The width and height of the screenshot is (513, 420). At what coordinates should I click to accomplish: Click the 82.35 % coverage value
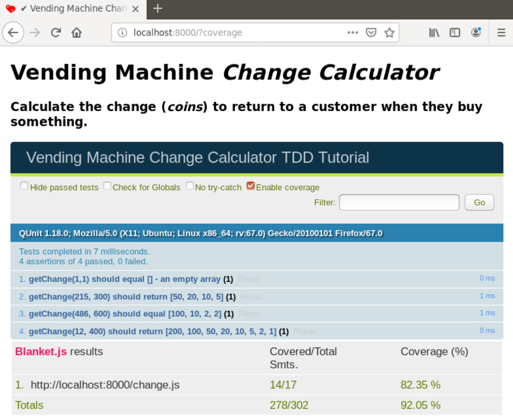pyautogui.click(x=421, y=385)
